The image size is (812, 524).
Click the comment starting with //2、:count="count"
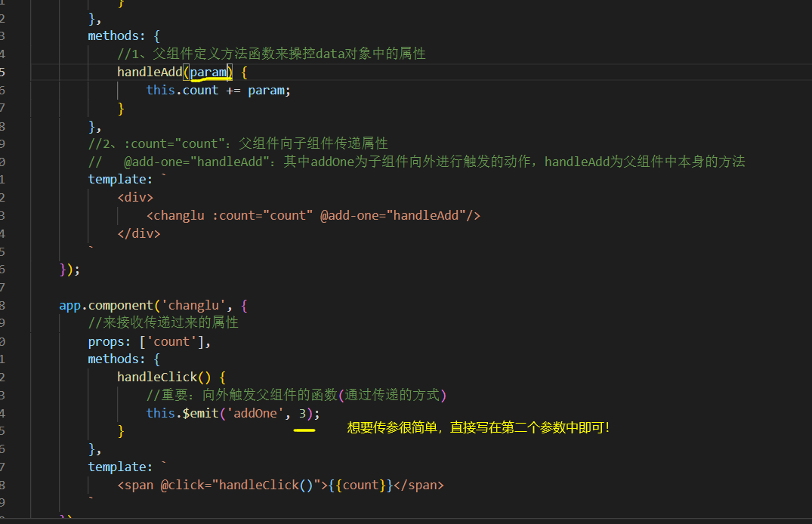coord(238,143)
